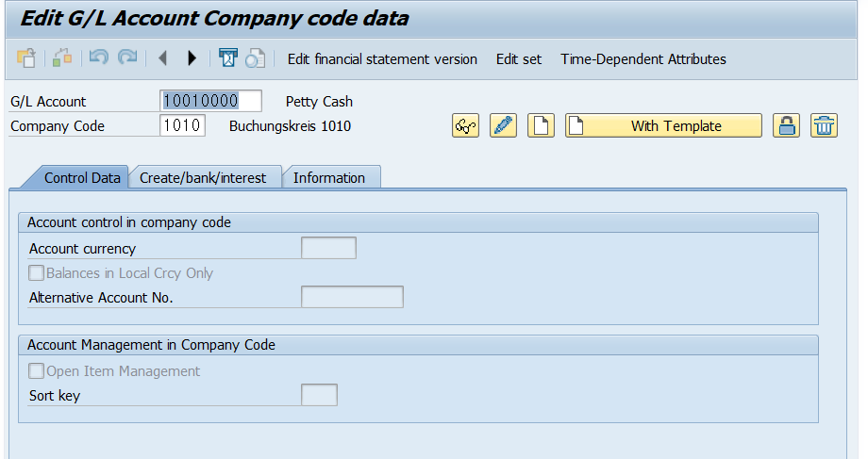Click the other G/L account clipboard icon
The image size is (868, 459).
[x=26, y=57]
